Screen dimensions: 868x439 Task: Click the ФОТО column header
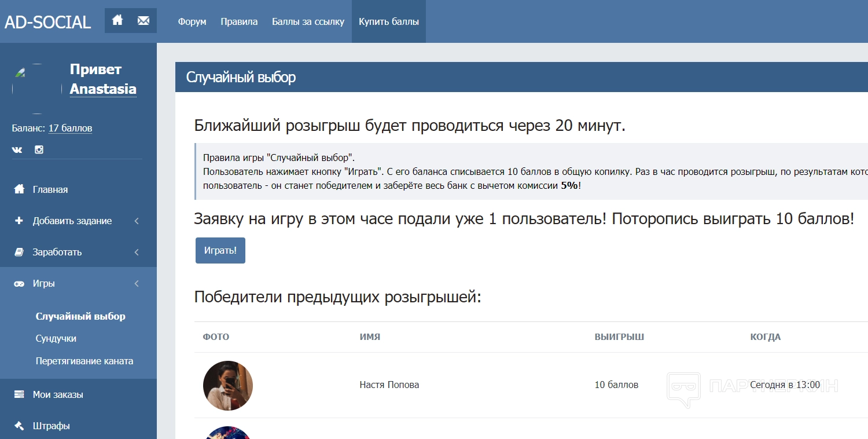click(x=216, y=337)
